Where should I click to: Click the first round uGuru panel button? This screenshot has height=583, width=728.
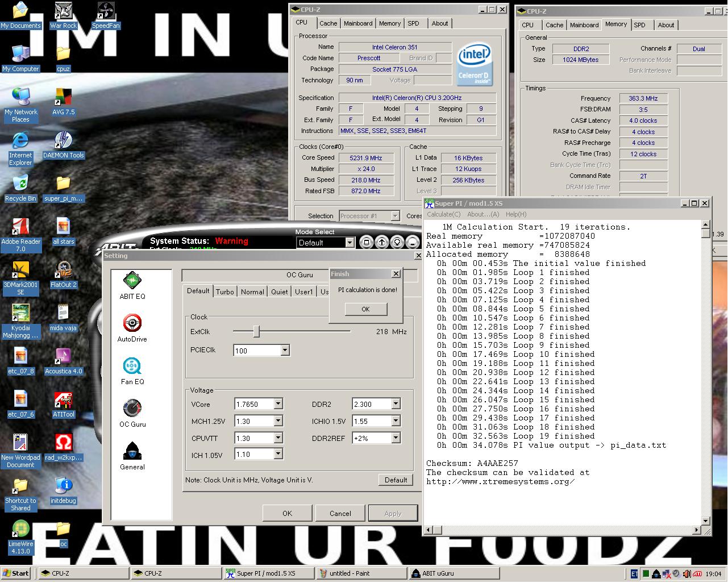(x=367, y=243)
